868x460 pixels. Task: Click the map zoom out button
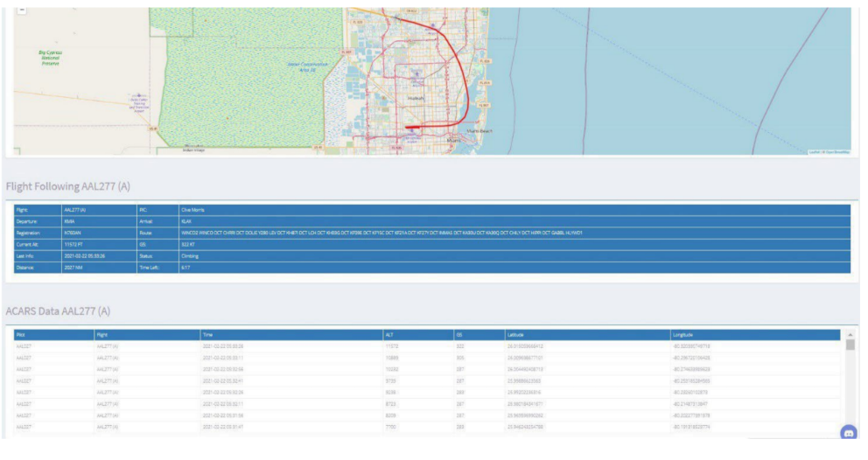[x=22, y=10]
